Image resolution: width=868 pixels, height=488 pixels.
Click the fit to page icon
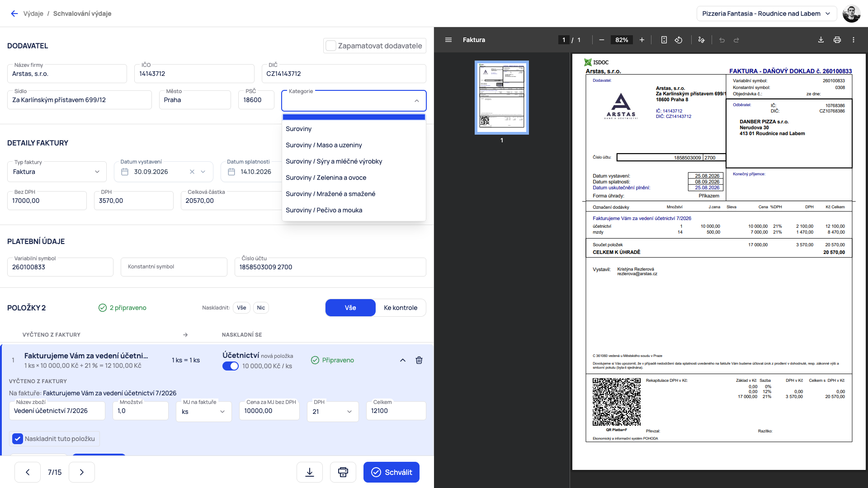click(664, 40)
